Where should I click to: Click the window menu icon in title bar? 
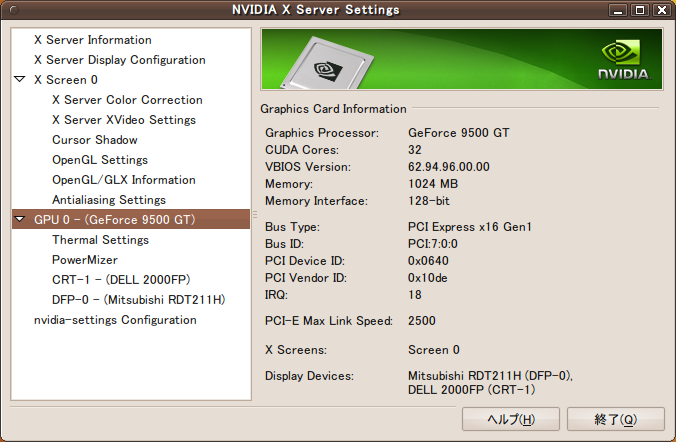click(14, 10)
